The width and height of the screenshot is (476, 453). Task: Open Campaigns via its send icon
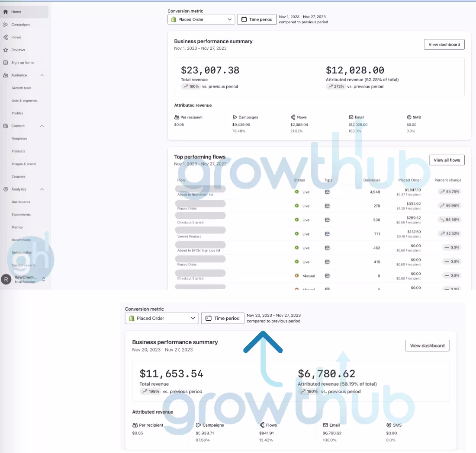click(6, 24)
